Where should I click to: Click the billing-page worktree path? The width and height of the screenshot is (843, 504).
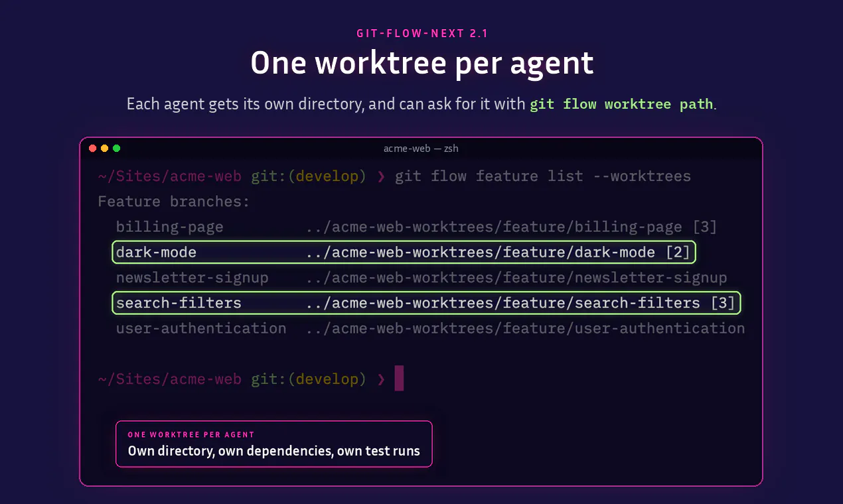pos(494,227)
